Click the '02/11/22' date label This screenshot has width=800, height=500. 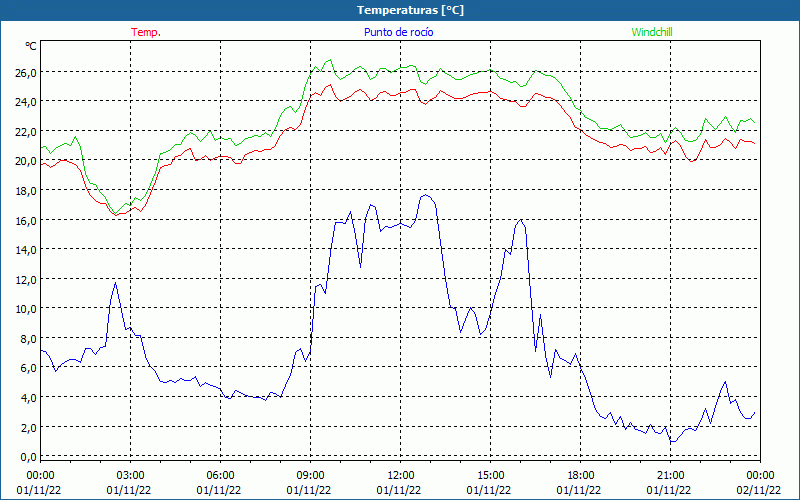click(759, 490)
